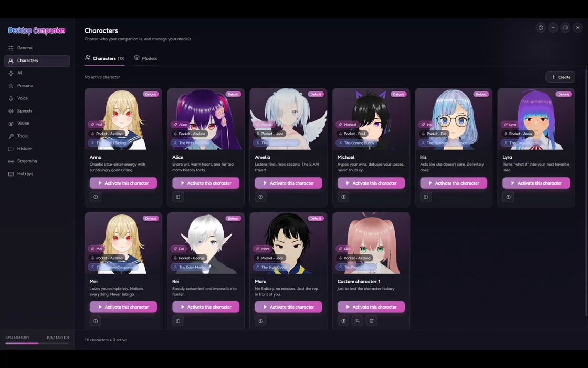588x368 pixels.
Task: Click Amelia's winged portrait thumbnail
Action: pyautogui.click(x=288, y=119)
